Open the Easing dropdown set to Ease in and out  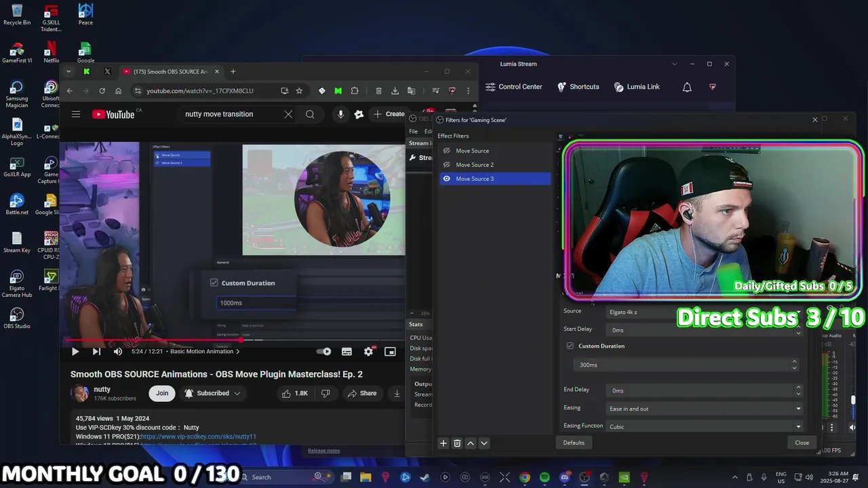pos(704,409)
